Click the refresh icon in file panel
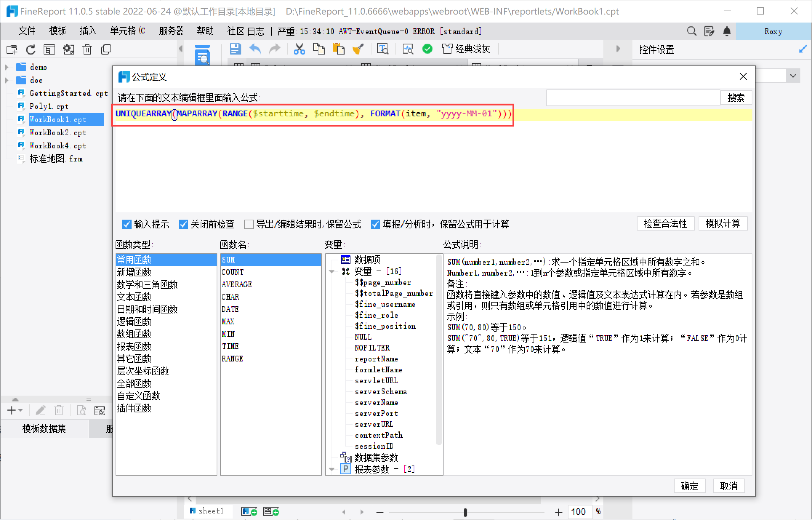Screen dimensions: 812x520 [x=31, y=49]
